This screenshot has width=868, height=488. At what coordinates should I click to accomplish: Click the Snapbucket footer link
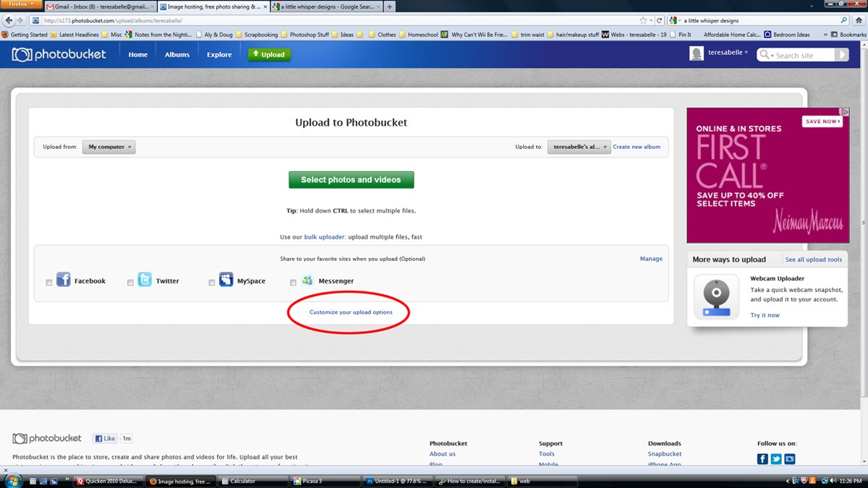pos(665,454)
